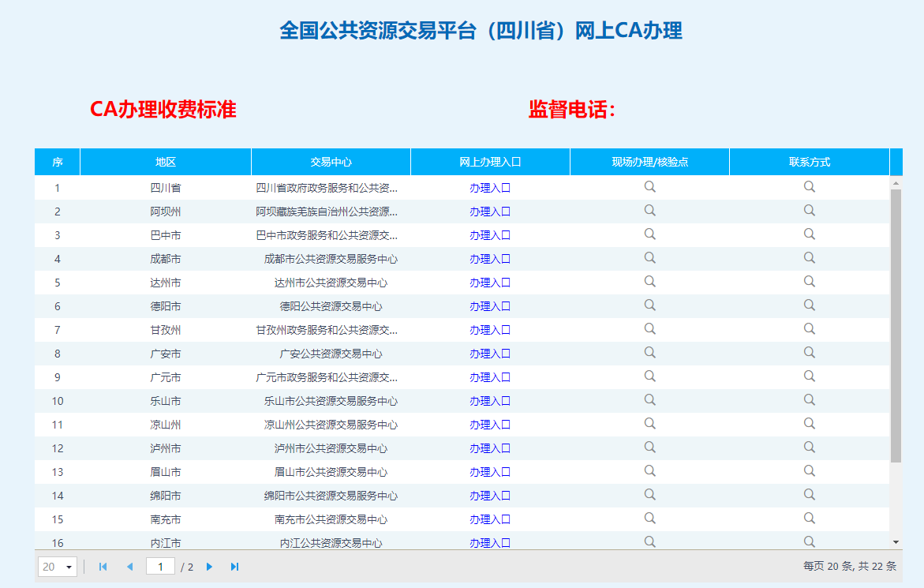Click the CA办理收费标准 heading

(163, 110)
